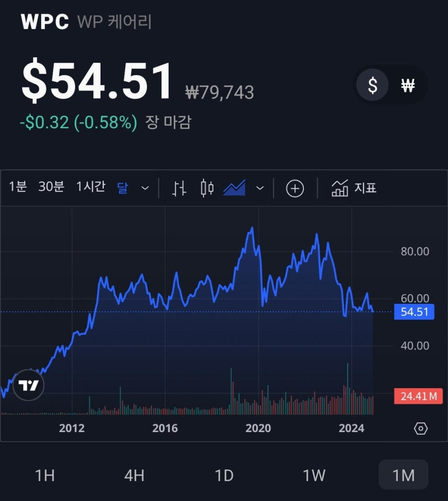The image size is (448, 501).
Task: Click the 80.00 price axis label
Action: tap(415, 252)
